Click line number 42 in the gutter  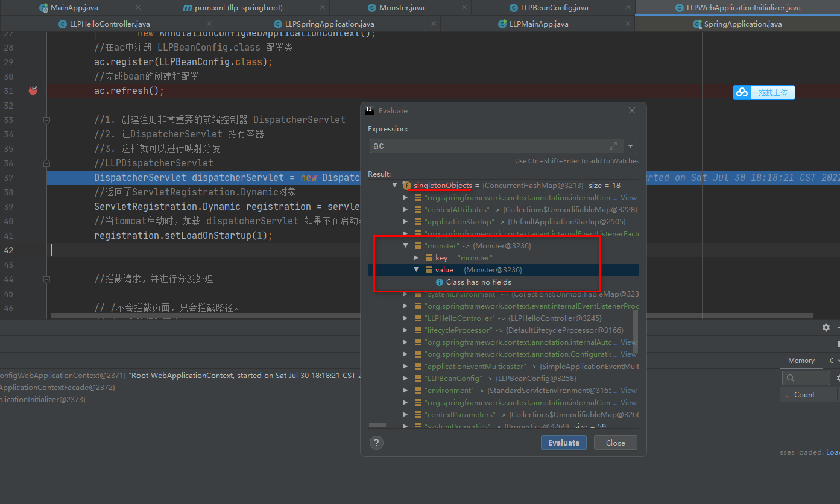coord(8,250)
